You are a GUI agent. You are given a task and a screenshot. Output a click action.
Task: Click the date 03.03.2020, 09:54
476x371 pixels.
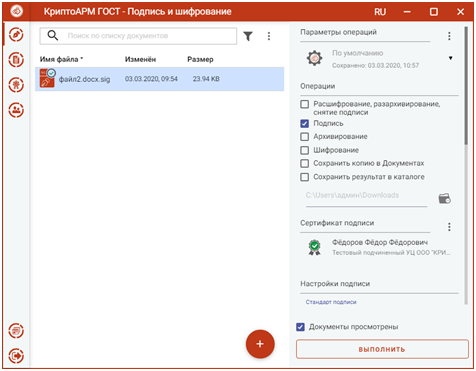click(151, 79)
